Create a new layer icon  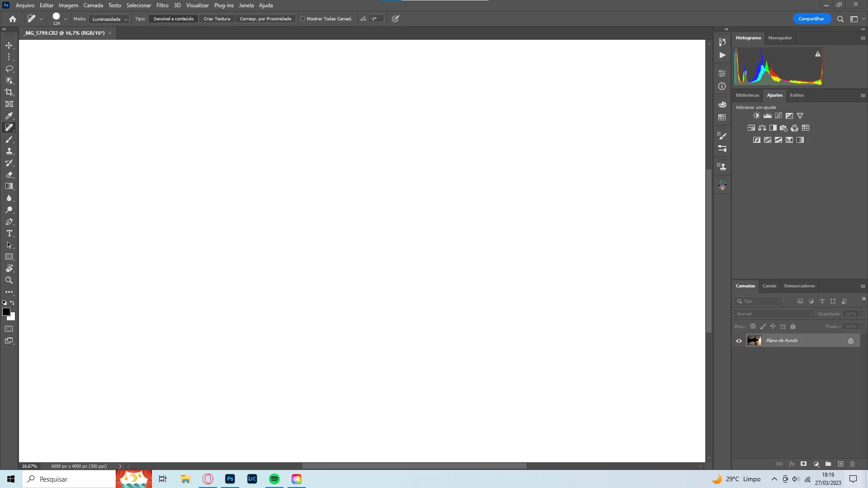tap(840, 464)
